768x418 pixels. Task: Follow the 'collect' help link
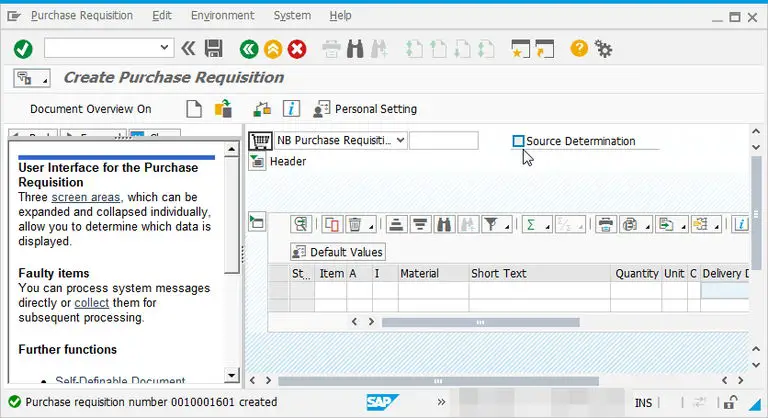[92, 303]
